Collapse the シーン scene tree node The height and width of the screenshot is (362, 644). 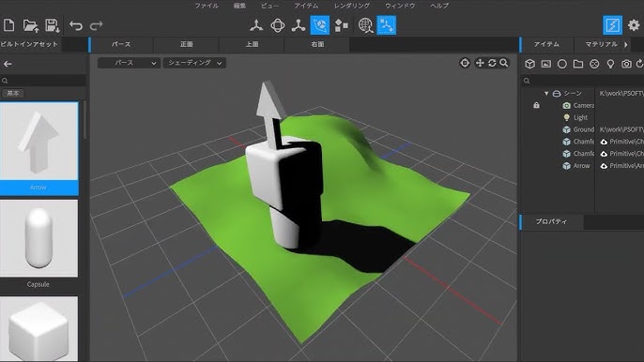tap(546, 94)
